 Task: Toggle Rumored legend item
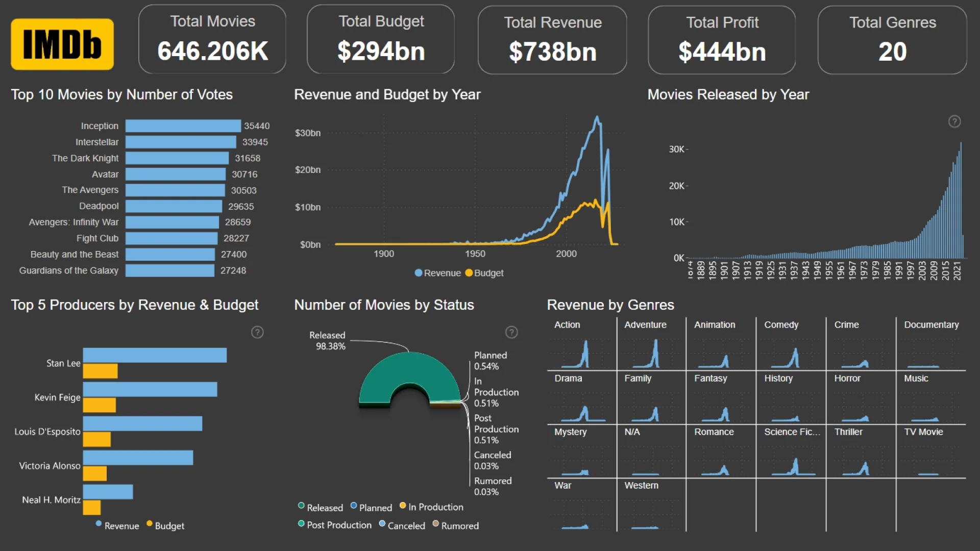click(455, 525)
